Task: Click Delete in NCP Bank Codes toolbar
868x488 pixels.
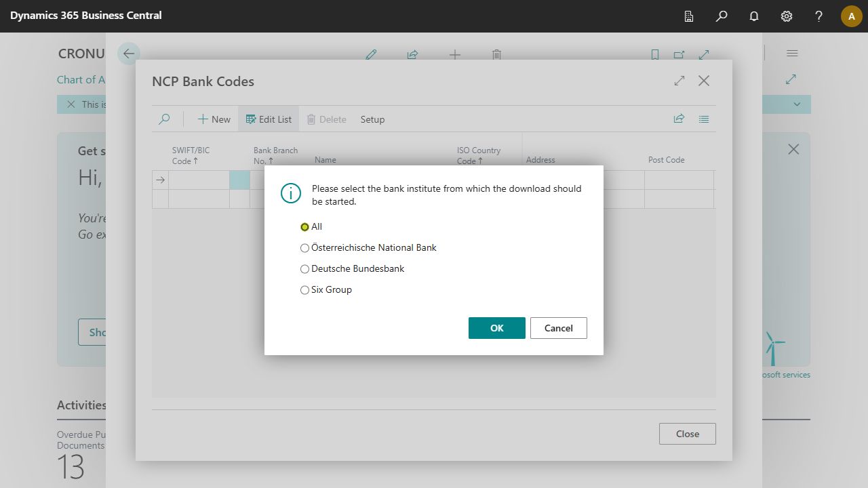Action: click(326, 119)
